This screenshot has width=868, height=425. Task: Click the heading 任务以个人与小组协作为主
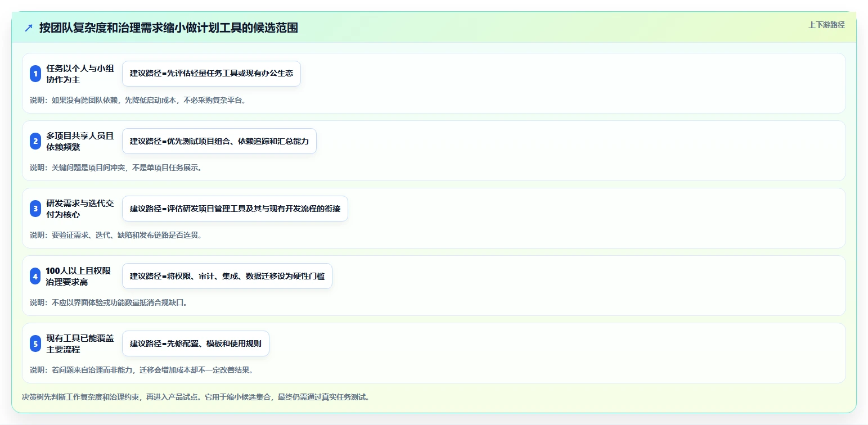(80, 74)
